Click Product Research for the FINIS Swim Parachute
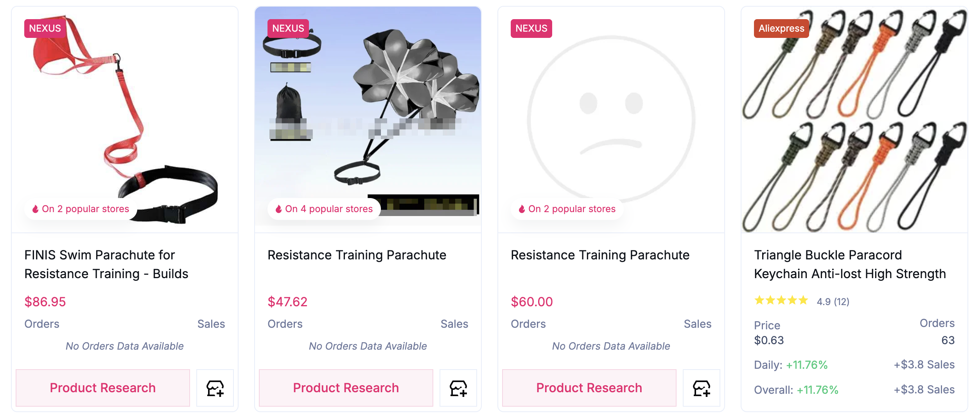 [x=102, y=388]
